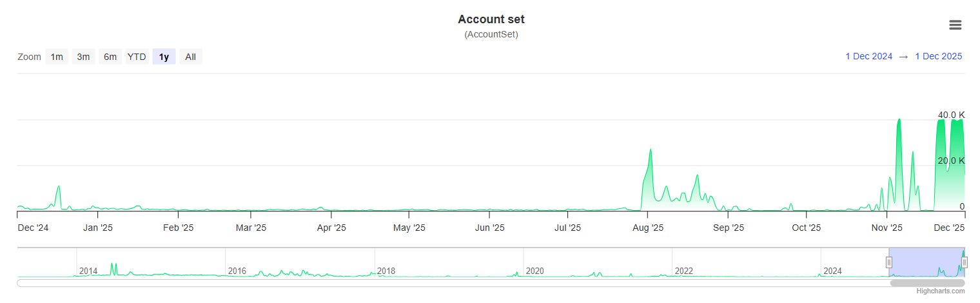
Task: Set zoom range to 1m
Action: pos(57,57)
